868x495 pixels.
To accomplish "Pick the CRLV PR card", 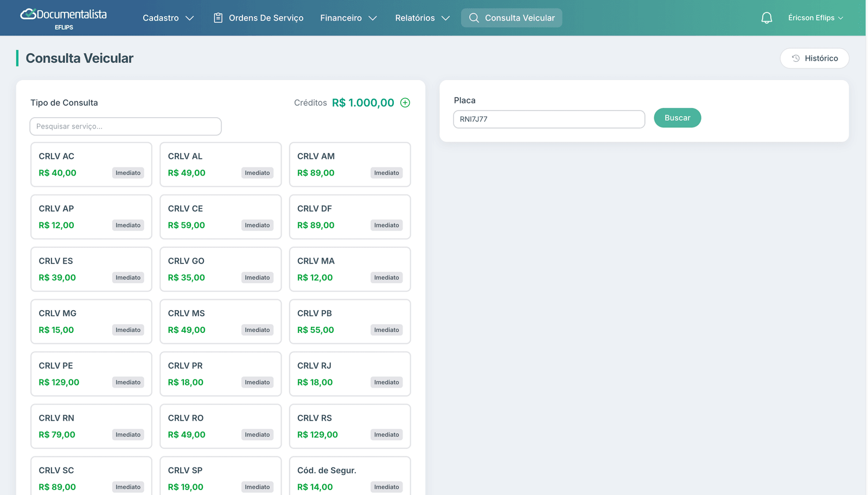I will click(x=221, y=374).
